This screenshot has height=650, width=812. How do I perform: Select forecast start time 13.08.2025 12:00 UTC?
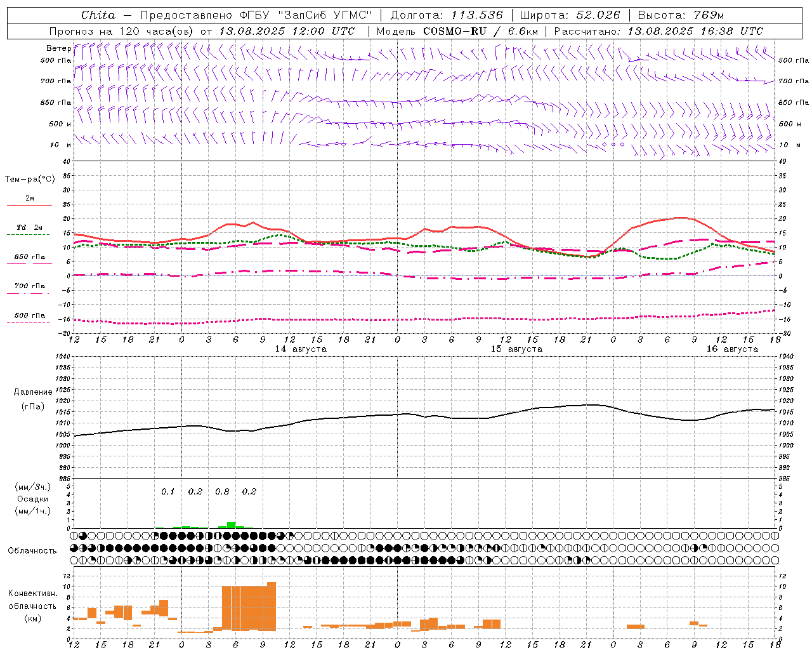coord(287,31)
